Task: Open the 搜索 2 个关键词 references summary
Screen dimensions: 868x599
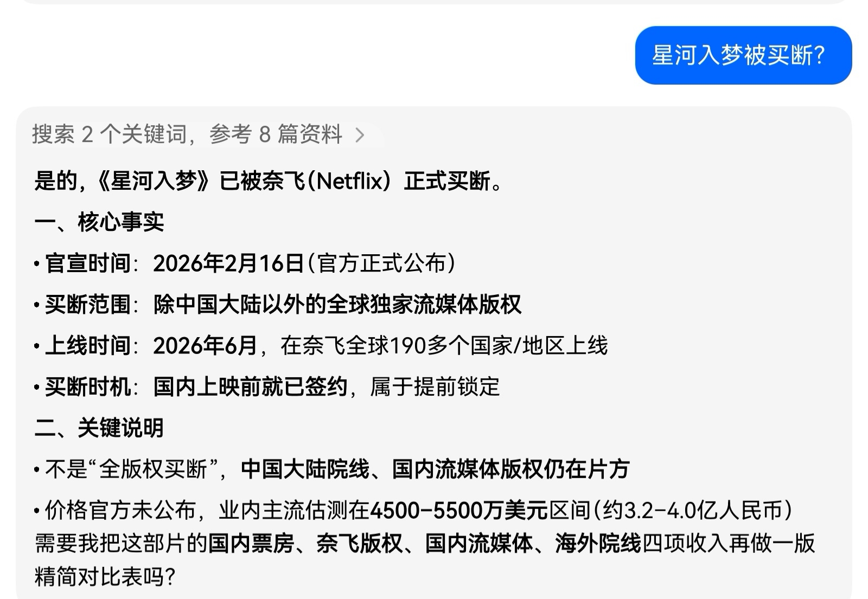Action: [x=187, y=134]
